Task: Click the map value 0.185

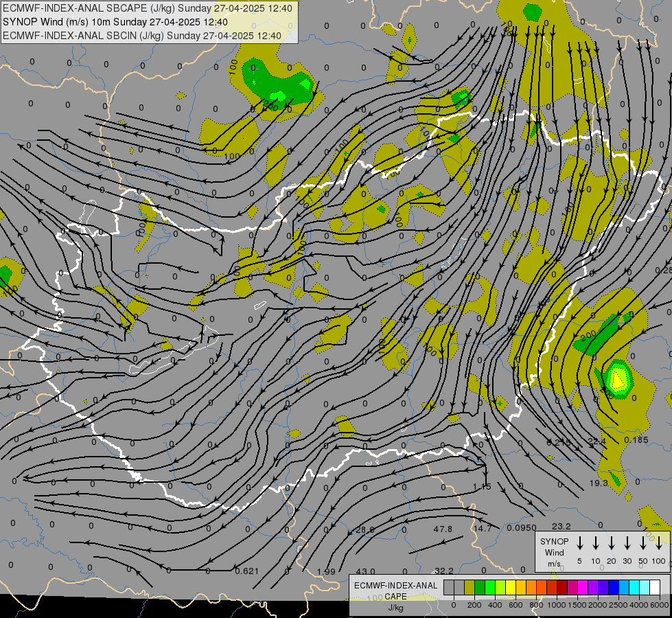Action: (636, 439)
